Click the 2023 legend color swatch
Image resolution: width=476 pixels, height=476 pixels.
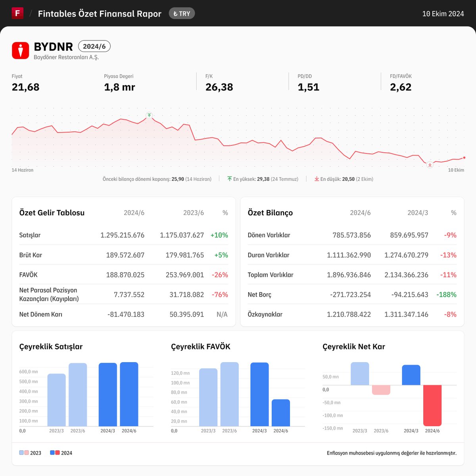point(24,453)
